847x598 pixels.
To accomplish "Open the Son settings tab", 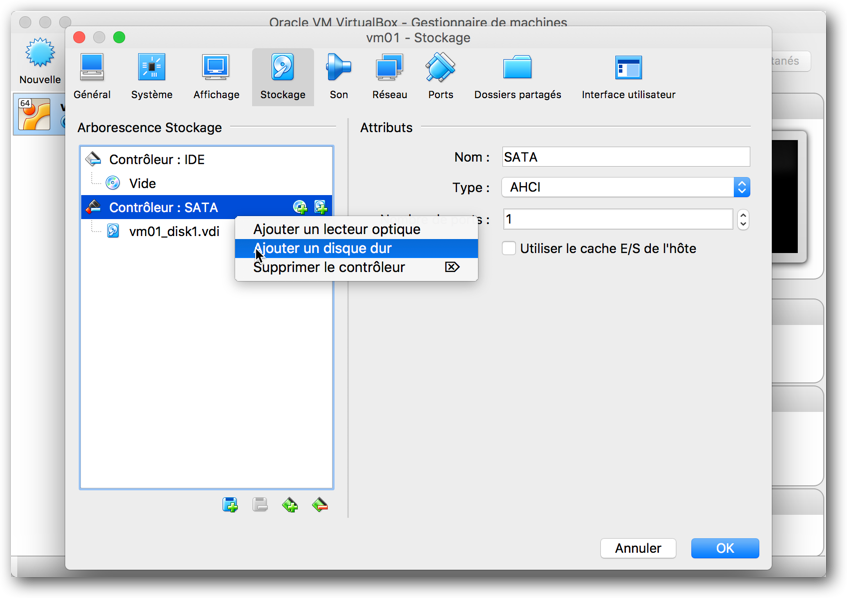I will point(339,77).
